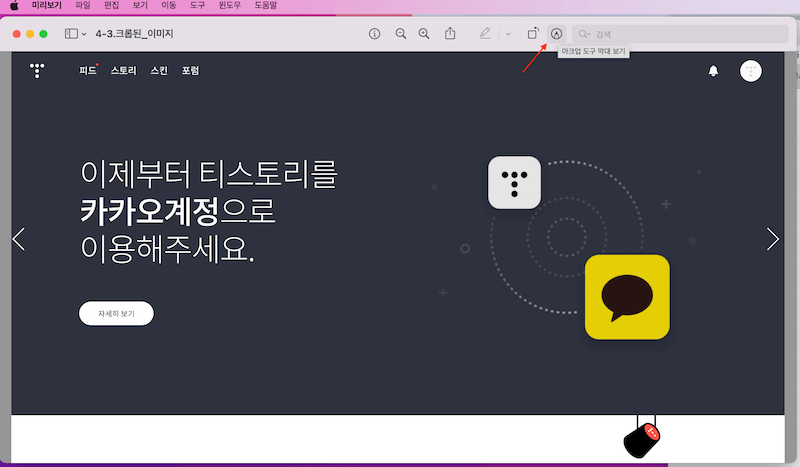Open the 편집 menu
Screen dimensions: 800x467
tap(111, 5)
